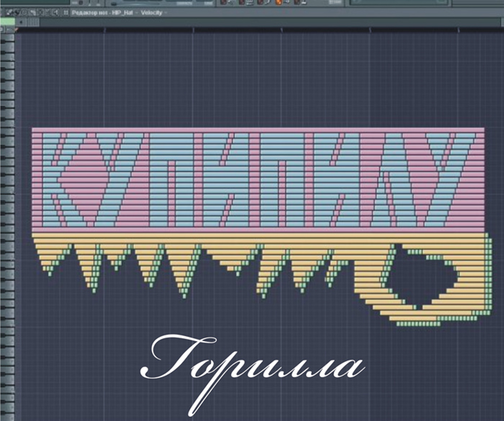
Task: Click the long pink note on top row
Action: (x=258, y=130)
